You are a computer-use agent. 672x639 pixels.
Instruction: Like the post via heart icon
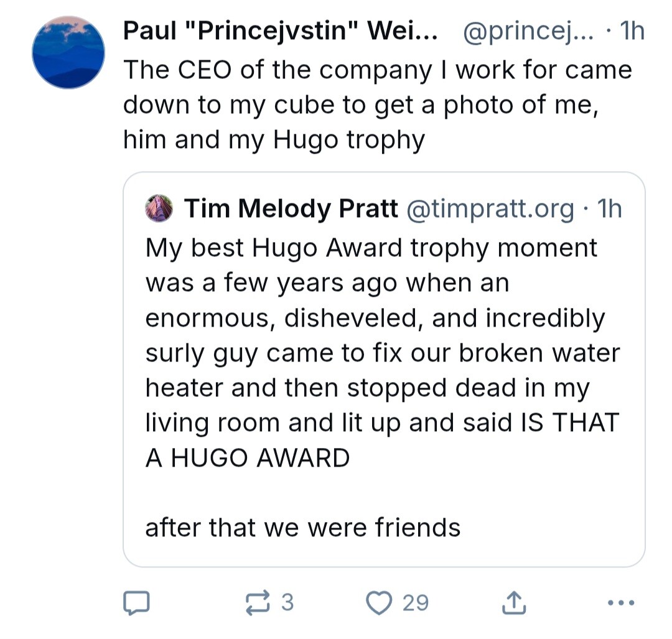pos(379,602)
